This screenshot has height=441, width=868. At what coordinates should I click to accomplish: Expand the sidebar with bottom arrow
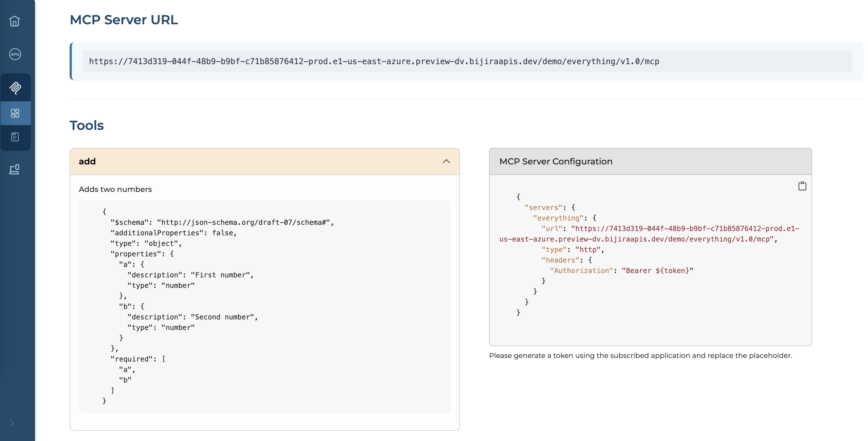pyautogui.click(x=12, y=423)
